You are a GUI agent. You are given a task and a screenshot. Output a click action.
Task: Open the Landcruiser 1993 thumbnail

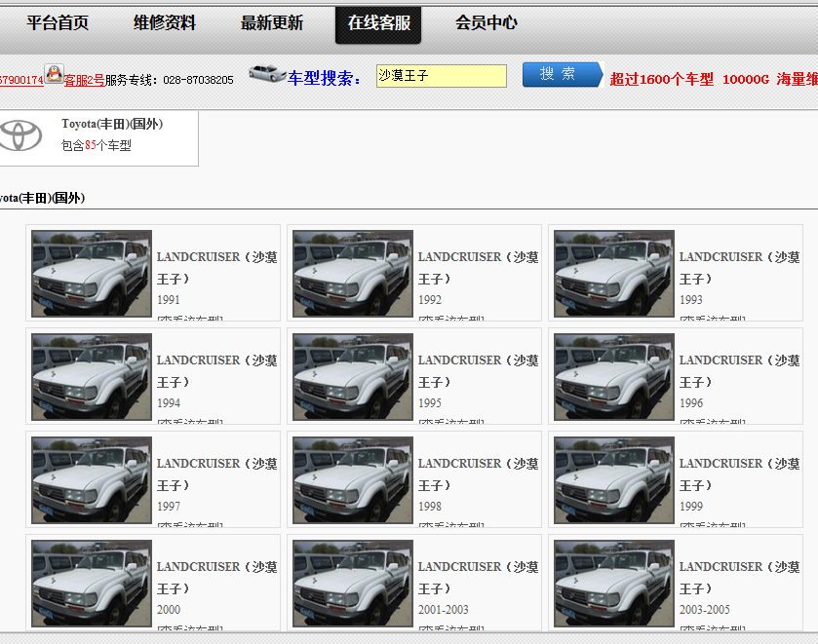pyautogui.click(x=614, y=274)
